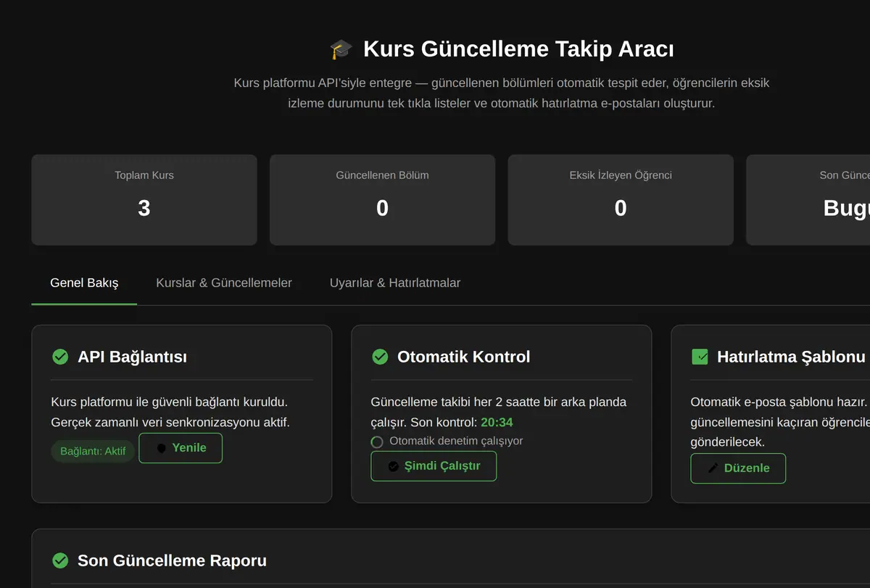Click checkbox icon beside Hatırlatma Şablonu
This screenshot has height=588, width=870.
pos(700,357)
